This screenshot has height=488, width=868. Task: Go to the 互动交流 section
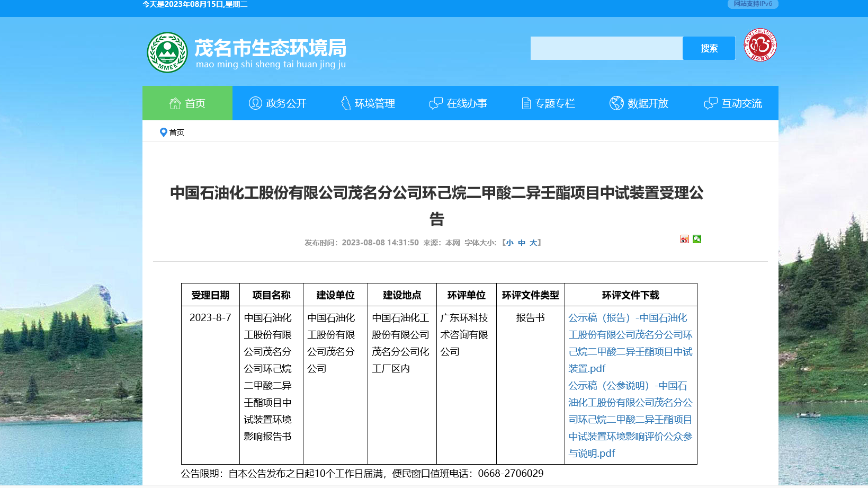click(741, 103)
